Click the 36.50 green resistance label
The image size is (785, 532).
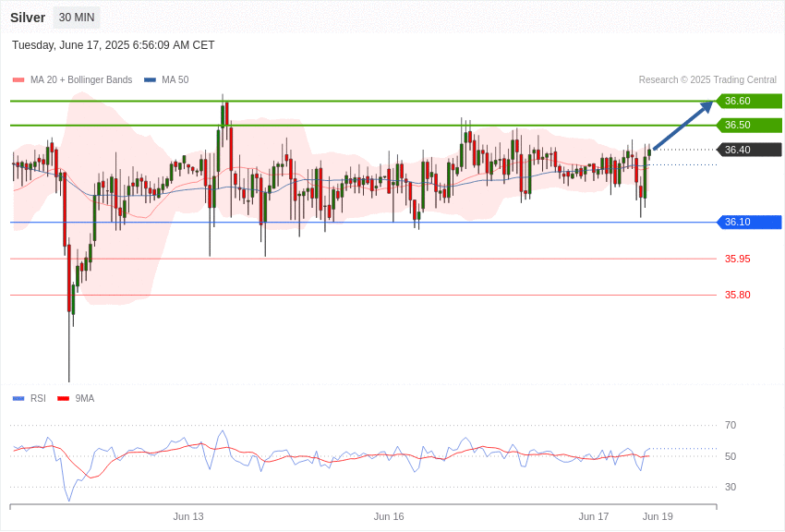[749, 125]
